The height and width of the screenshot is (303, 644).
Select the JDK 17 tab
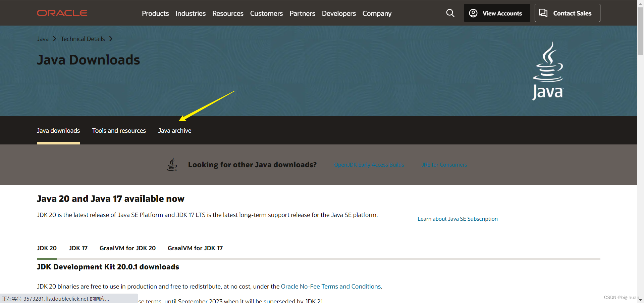pos(78,248)
